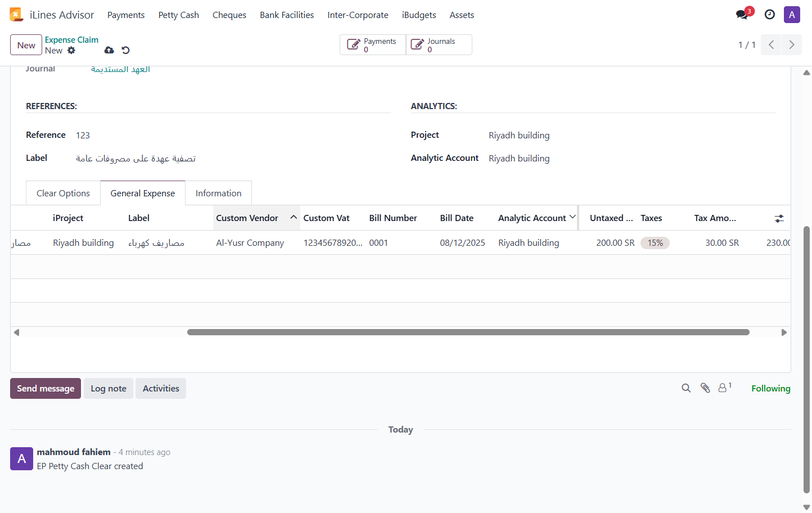Viewport: 812px width, 513px height.
Task: Open column settings adjust icon
Action: click(779, 218)
